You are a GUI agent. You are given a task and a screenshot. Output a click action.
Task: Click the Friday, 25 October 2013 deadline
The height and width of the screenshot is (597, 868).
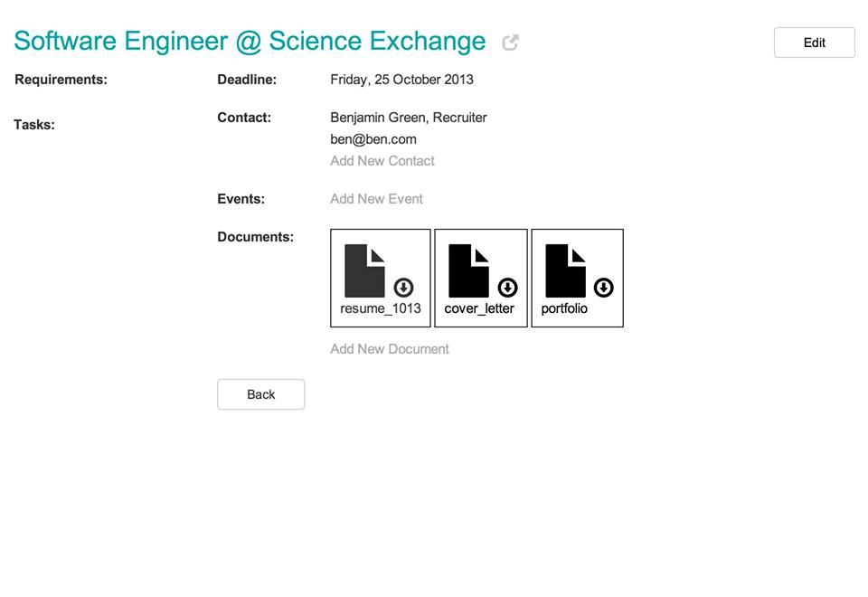pos(401,80)
